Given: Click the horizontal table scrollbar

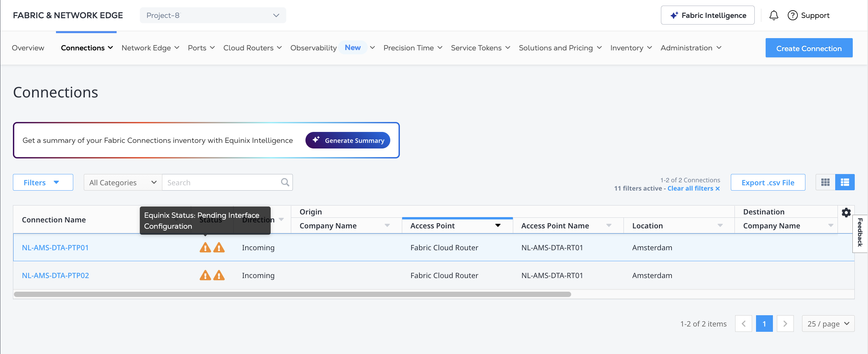Looking at the screenshot, I should tap(292, 294).
